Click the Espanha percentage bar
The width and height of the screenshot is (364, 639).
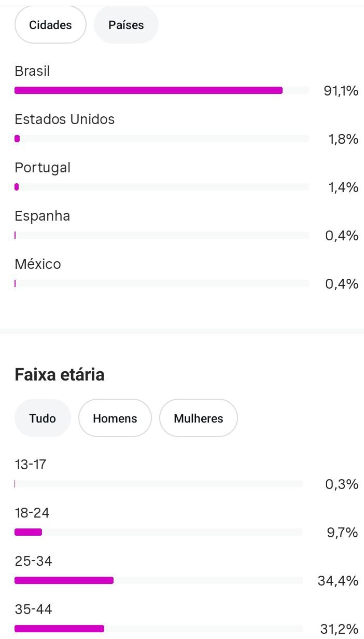click(x=162, y=235)
